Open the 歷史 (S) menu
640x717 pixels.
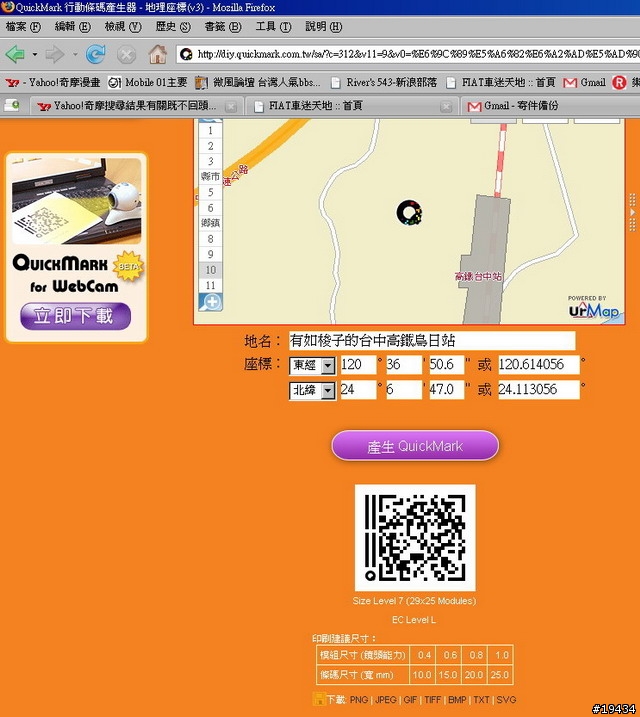click(x=173, y=27)
